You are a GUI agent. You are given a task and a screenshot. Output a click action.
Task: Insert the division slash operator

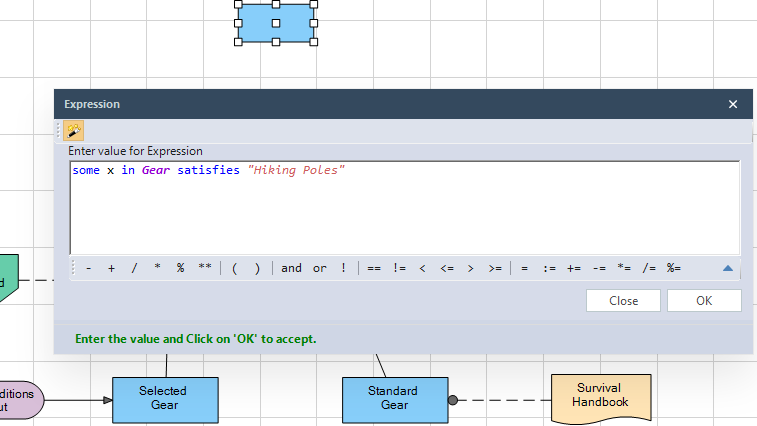[134, 268]
